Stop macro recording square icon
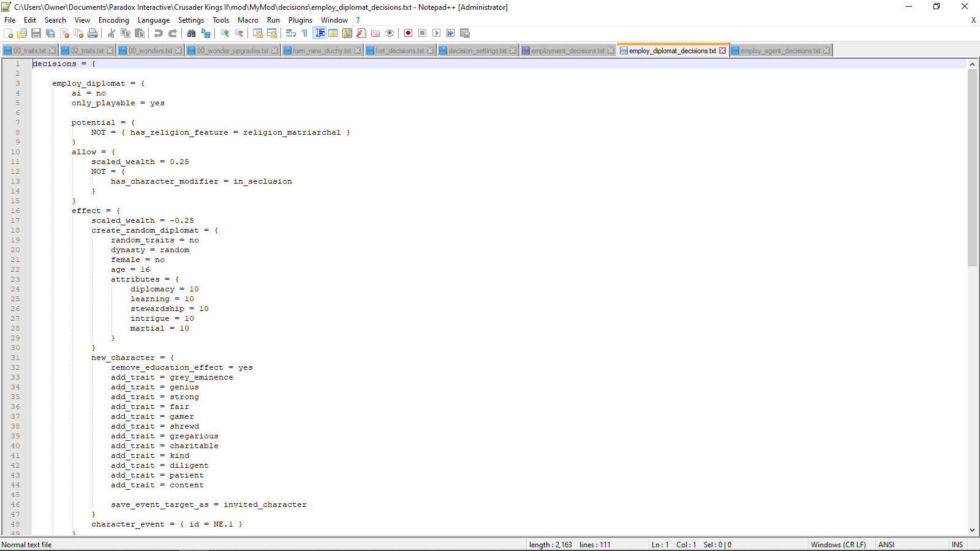Image resolution: width=980 pixels, height=551 pixels. tap(423, 33)
